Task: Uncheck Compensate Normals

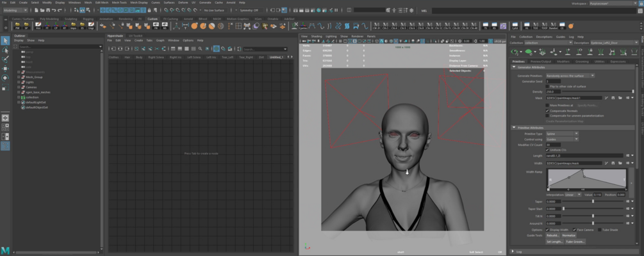Action: [547, 111]
